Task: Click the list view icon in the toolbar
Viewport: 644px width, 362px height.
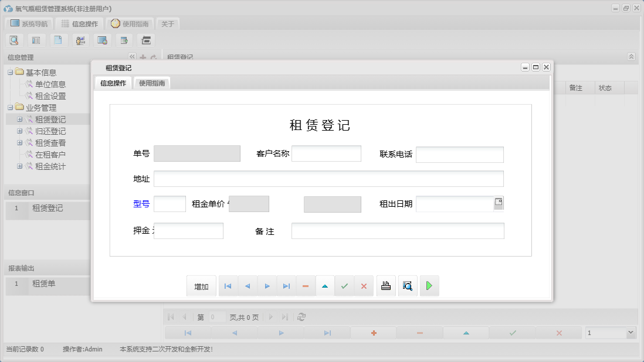Action: pyautogui.click(x=36, y=40)
